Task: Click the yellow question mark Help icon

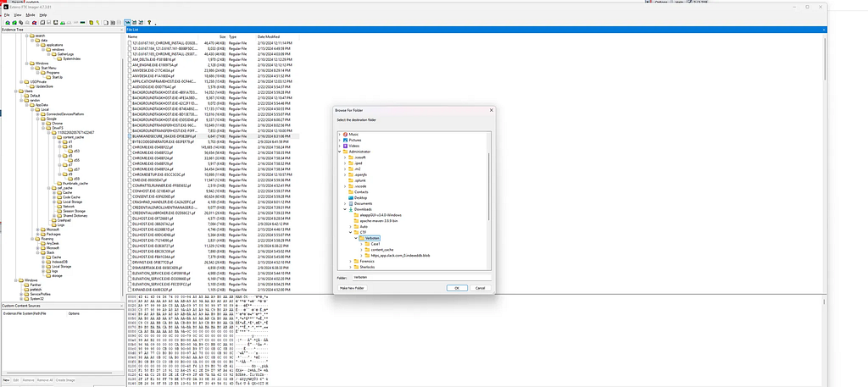Action: (x=149, y=23)
